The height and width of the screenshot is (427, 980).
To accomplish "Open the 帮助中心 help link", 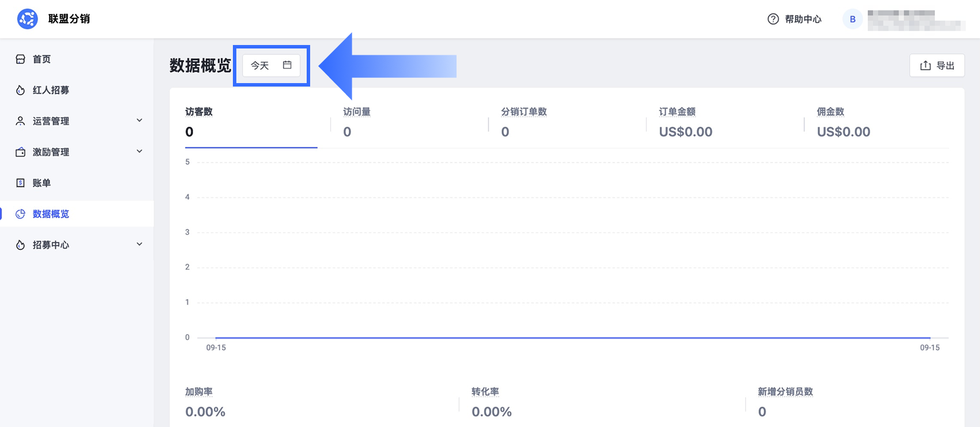I will [x=794, y=19].
